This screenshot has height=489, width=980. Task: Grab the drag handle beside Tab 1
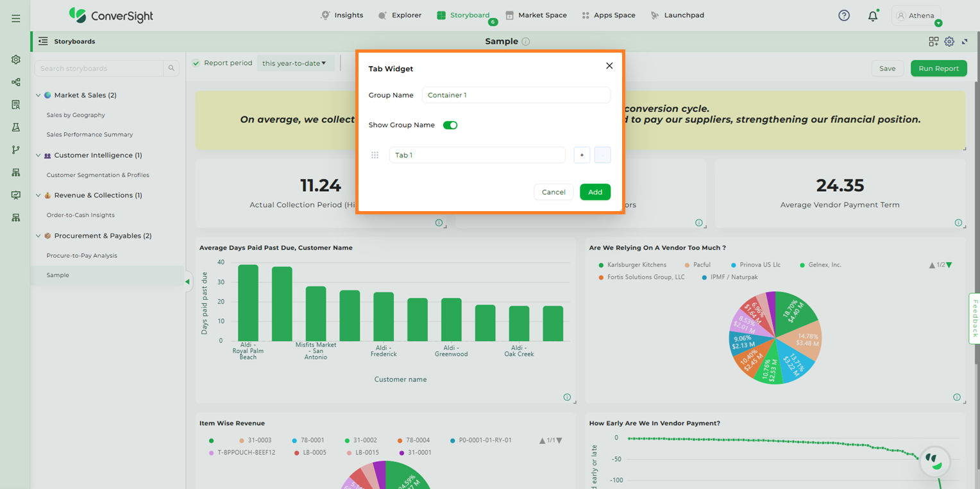click(x=375, y=155)
